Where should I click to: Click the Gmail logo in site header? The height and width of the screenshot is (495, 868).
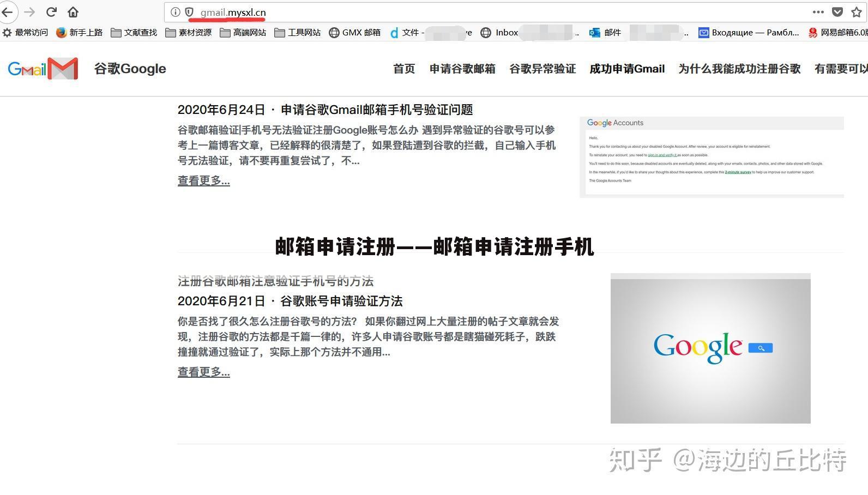pyautogui.click(x=43, y=69)
